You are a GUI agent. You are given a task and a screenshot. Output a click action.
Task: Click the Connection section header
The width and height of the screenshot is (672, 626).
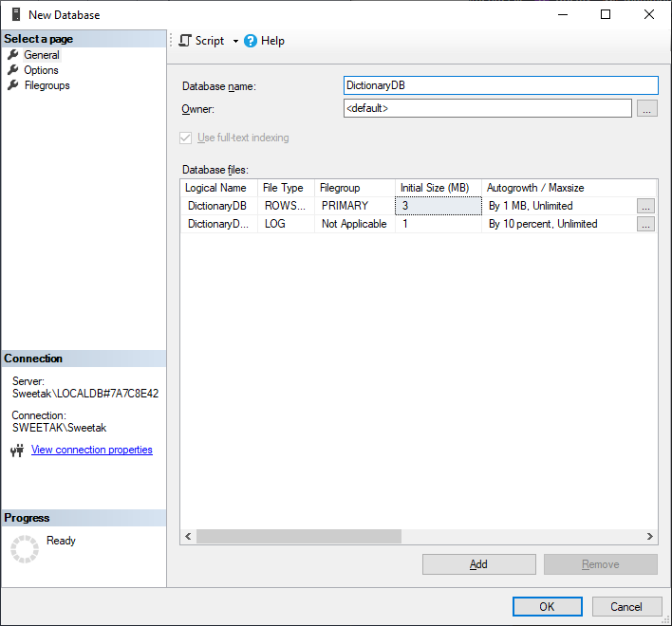(x=84, y=359)
